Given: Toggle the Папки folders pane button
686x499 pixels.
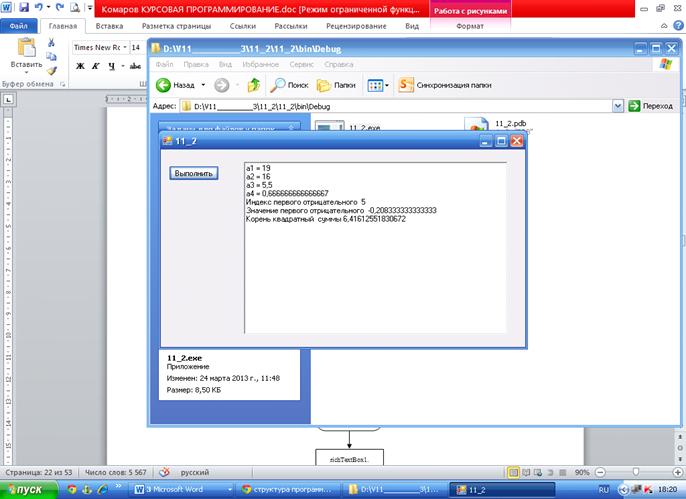Looking at the screenshot, I should tap(324, 86).
